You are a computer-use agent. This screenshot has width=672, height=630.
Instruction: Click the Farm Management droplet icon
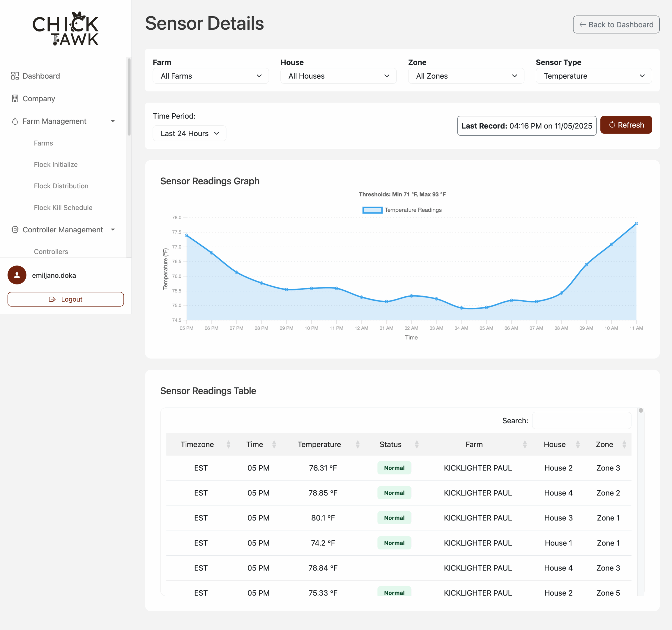coord(15,121)
